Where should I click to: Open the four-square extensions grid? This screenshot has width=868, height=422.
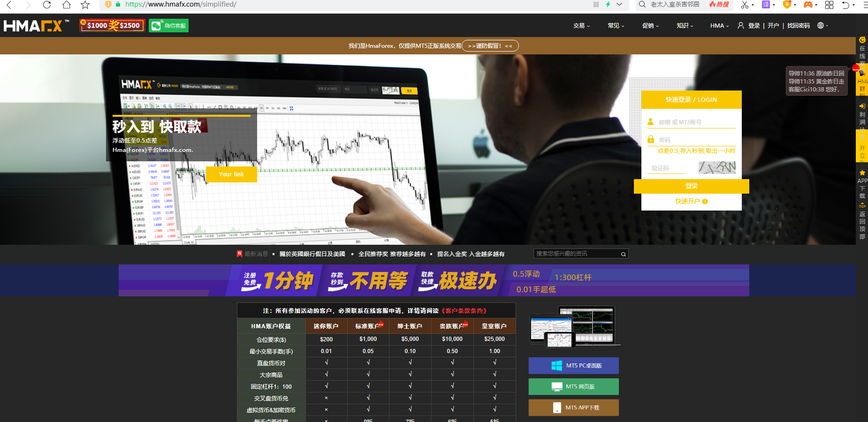coord(830,5)
